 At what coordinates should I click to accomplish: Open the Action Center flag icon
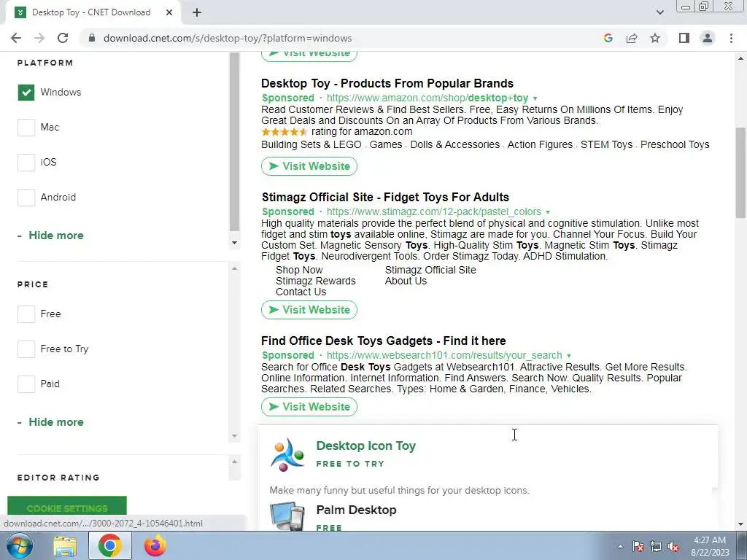pos(638,546)
